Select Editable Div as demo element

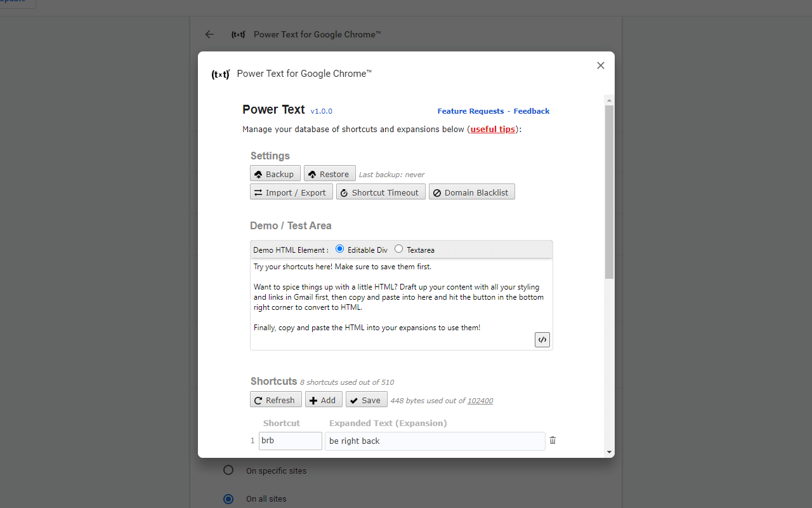(339, 248)
